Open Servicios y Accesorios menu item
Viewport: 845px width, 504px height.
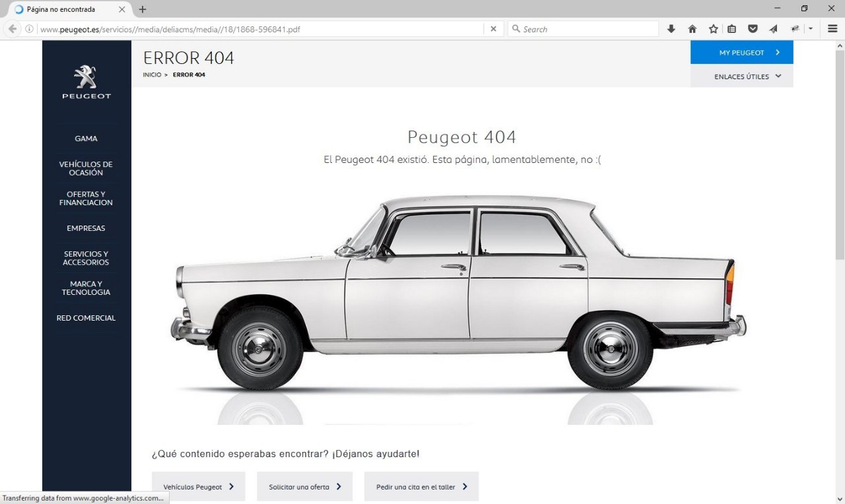[86, 258]
